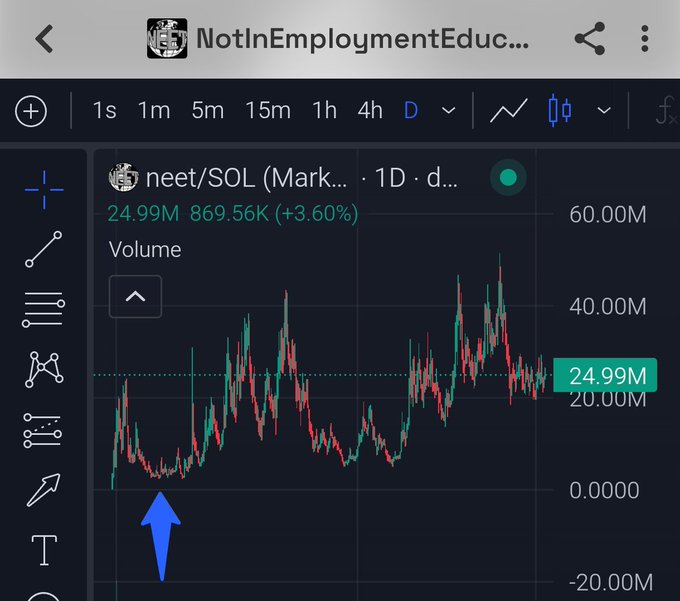Tap the green market status dot

click(x=508, y=177)
